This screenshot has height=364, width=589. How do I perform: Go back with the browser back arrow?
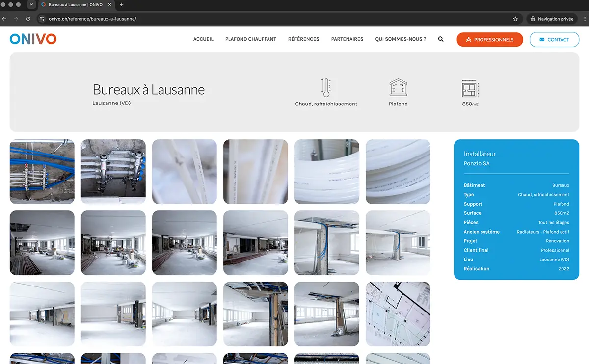[x=4, y=19]
